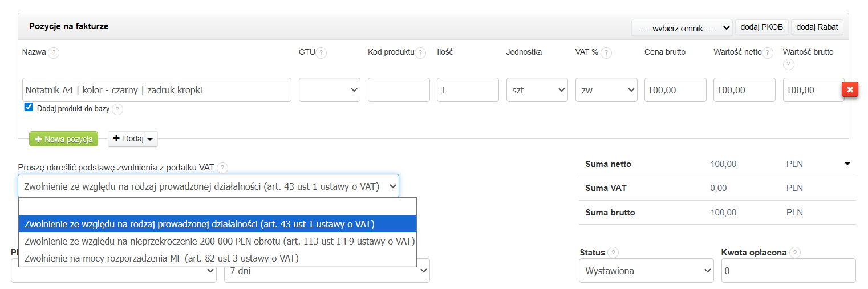Open the VAT rate 'zw' dropdown
This screenshot has height=289, width=868.
coord(606,90)
